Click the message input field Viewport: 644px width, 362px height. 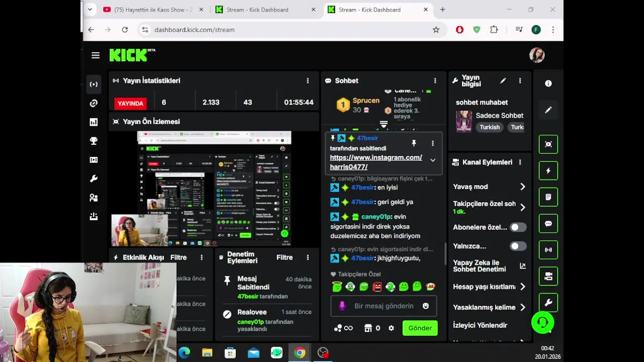click(x=383, y=306)
